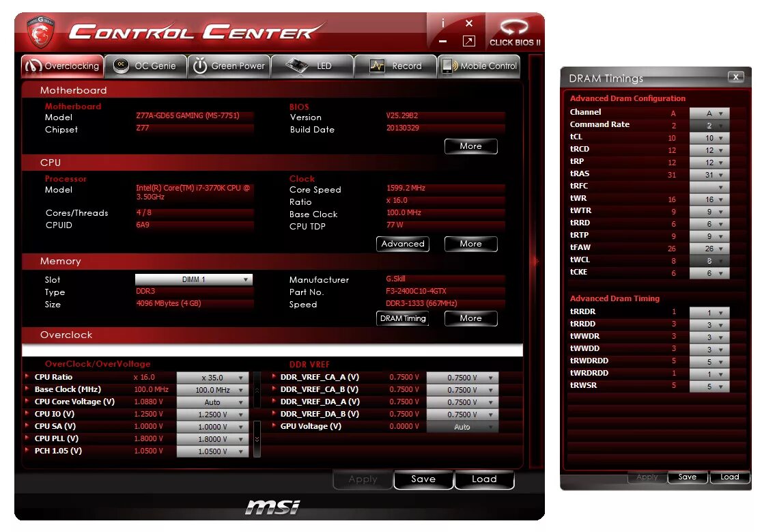Image resolution: width=762 pixels, height=532 pixels.
Task: Click the Record graph icon
Action: point(377,66)
